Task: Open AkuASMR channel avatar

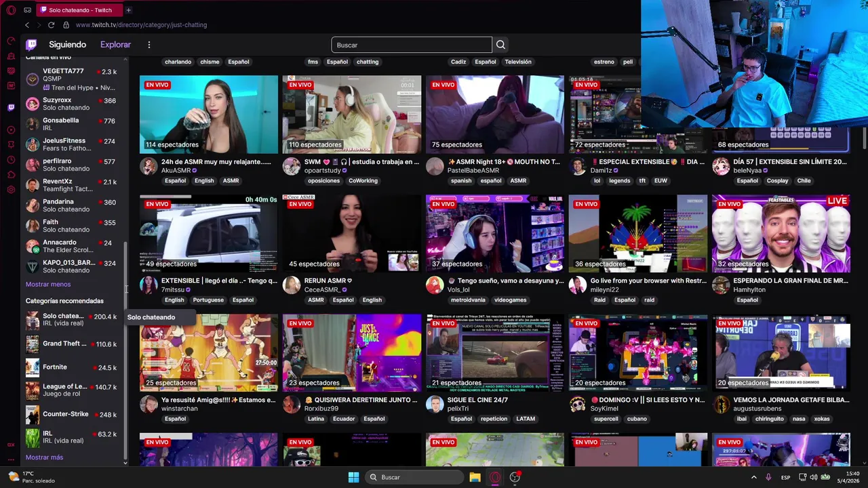Action: click(x=149, y=166)
